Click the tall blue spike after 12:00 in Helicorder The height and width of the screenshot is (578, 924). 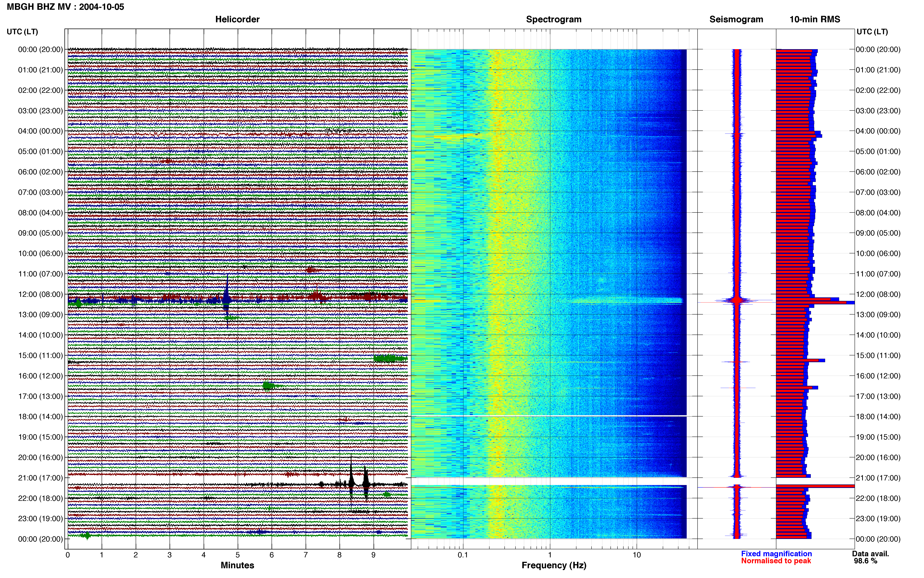click(227, 301)
